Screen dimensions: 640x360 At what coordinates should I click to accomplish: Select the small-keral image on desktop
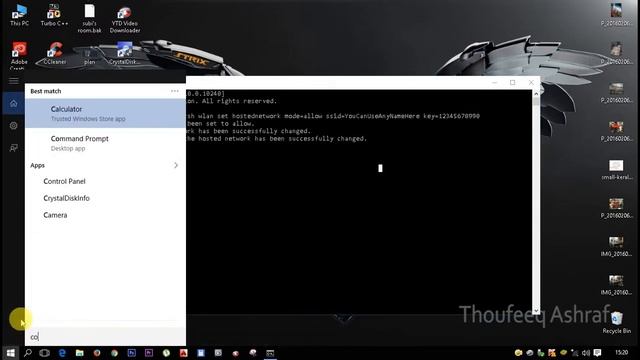coord(616,170)
